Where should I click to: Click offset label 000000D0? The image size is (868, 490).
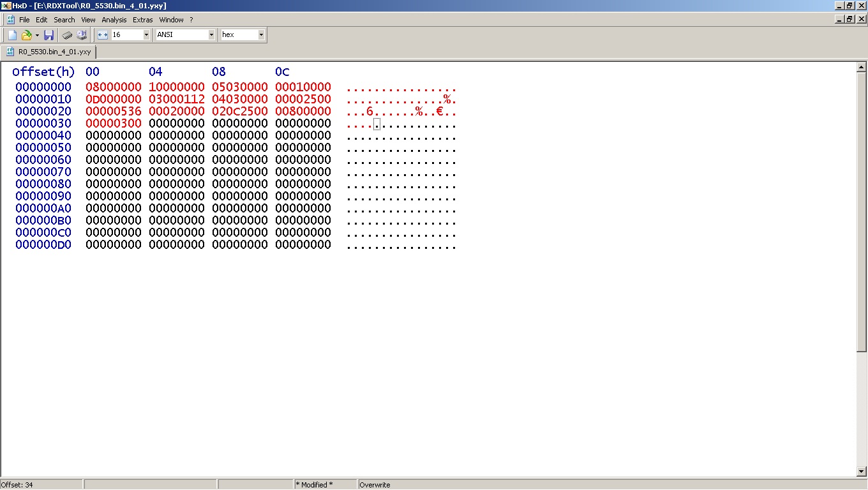pyautogui.click(x=43, y=244)
